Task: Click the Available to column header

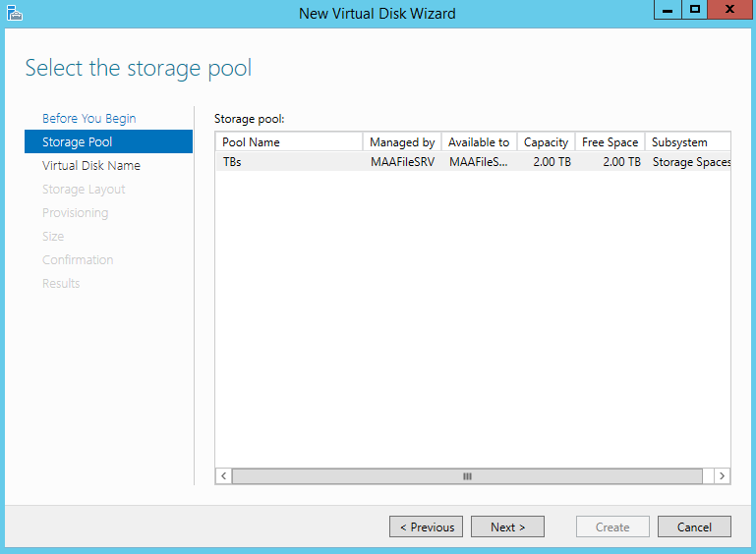Action: (x=479, y=142)
